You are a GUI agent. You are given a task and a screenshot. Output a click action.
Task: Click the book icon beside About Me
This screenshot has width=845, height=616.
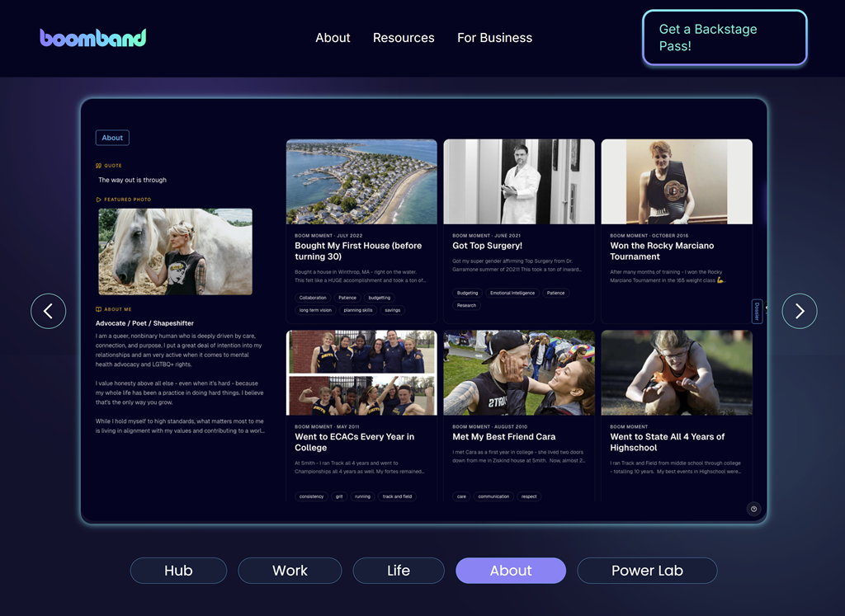pos(99,309)
